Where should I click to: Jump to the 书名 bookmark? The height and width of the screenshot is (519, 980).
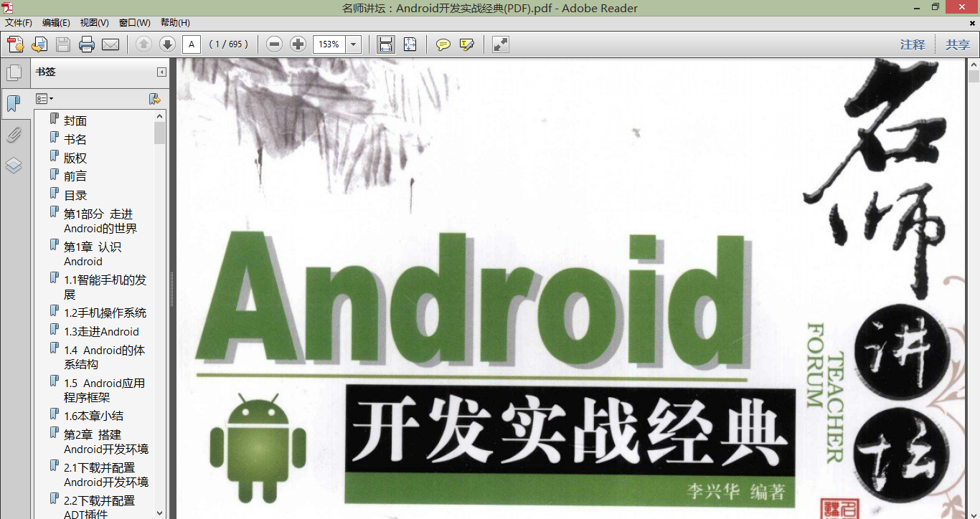(x=75, y=140)
